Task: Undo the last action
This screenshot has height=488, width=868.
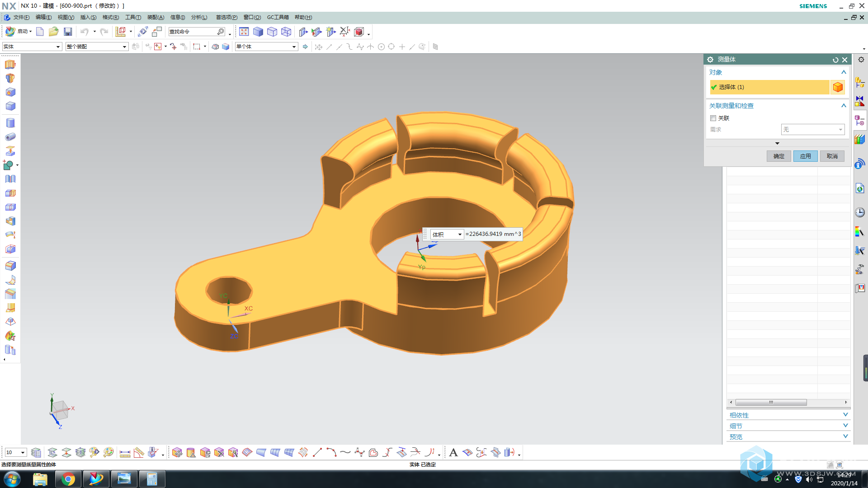Action: click(85, 32)
